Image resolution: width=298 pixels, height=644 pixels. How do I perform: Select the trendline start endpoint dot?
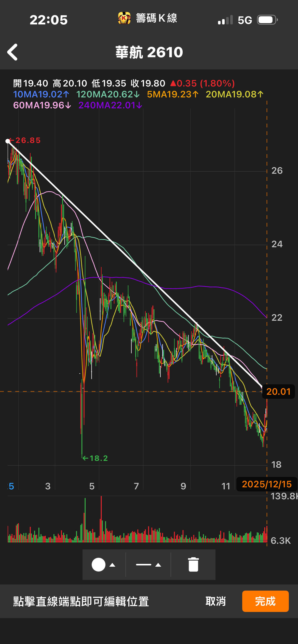[x=8, y=141]
